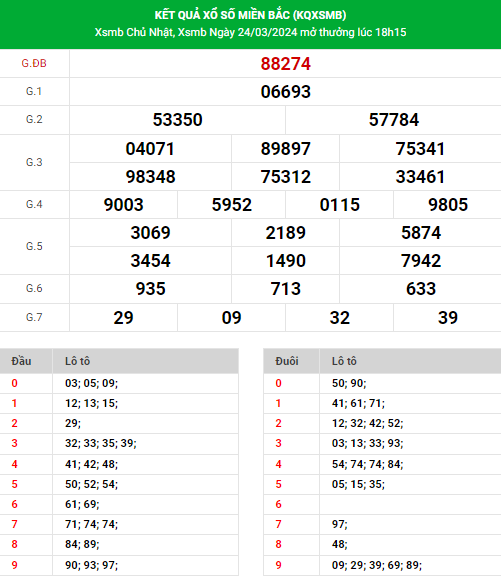Click the G.5 number 7942
Viewport: 501px width, 577px height.
pos(420,261)
